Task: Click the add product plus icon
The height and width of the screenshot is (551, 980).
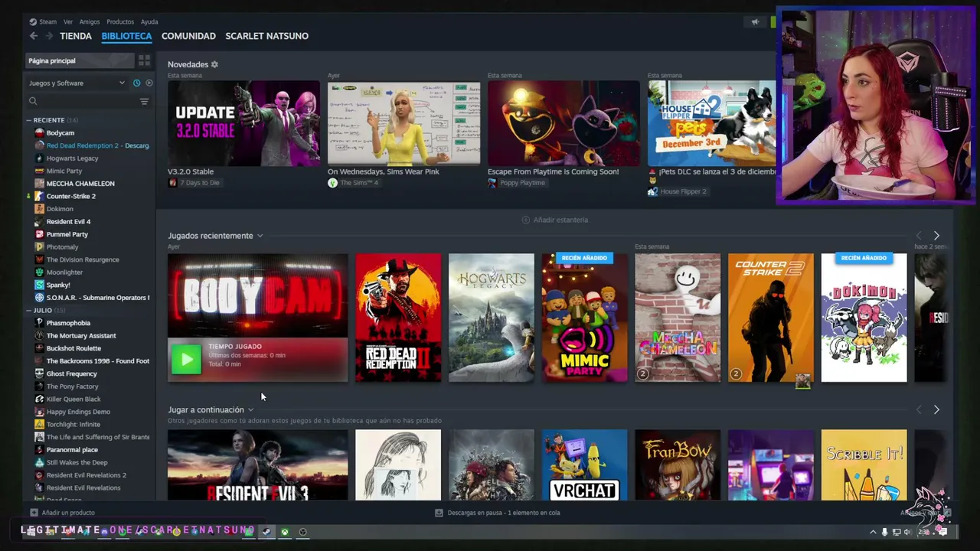Action: coord(34,513)
